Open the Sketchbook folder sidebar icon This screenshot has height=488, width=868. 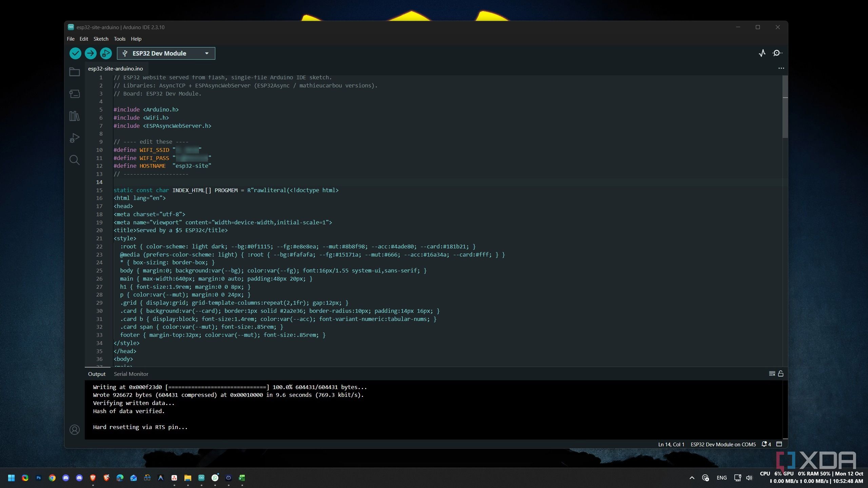tap(75, 72)
